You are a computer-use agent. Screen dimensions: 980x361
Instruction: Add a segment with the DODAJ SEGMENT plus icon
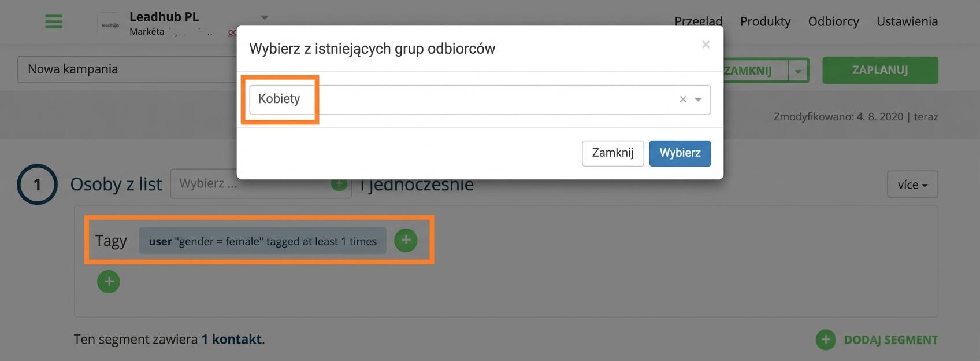coord(826,340)
